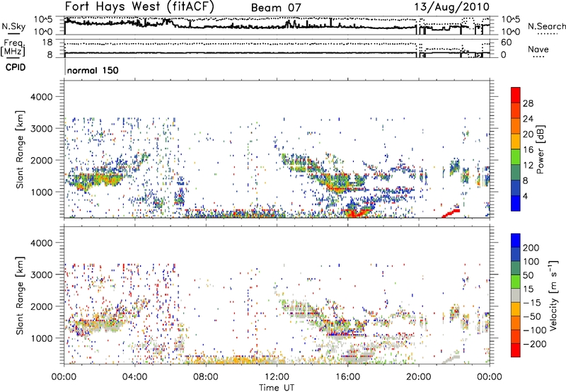566x392 pixels.
Task: Click the '04:00' time tick label
Action: (134, 377)
